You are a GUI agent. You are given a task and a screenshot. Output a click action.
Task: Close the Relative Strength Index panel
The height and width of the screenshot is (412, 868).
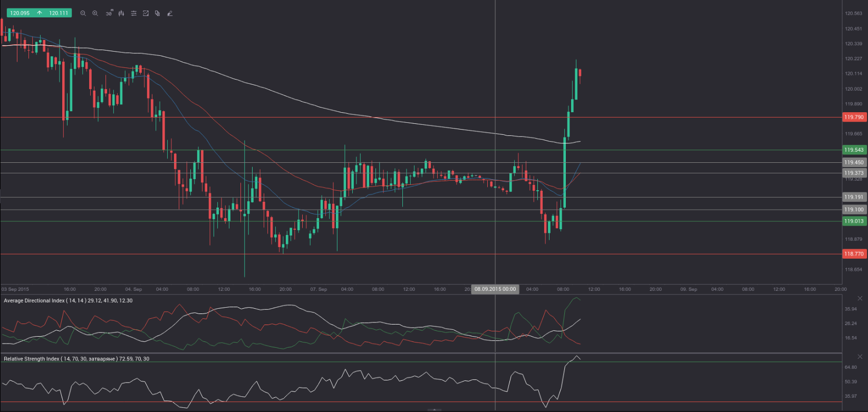pyautogui.click(x=860, y=357)
